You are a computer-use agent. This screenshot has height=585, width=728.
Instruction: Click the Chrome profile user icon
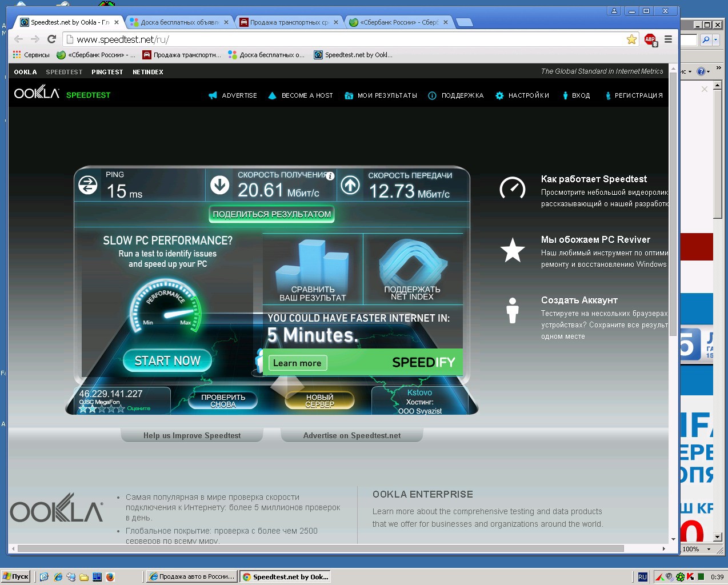click(x=614, y=11)
